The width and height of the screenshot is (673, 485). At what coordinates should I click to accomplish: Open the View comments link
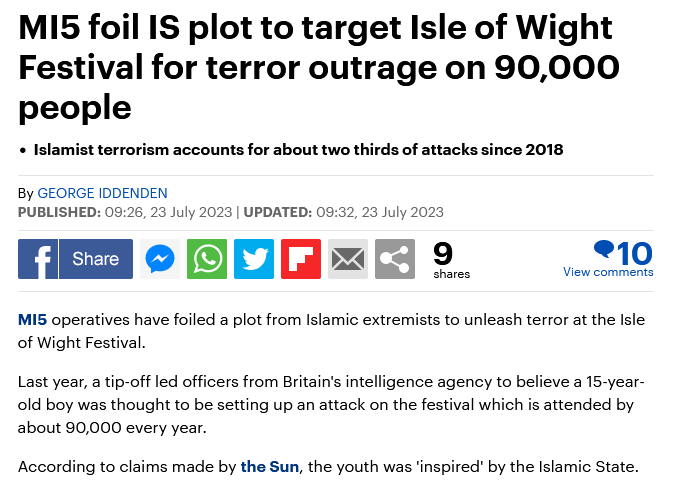tap(608, 272)
